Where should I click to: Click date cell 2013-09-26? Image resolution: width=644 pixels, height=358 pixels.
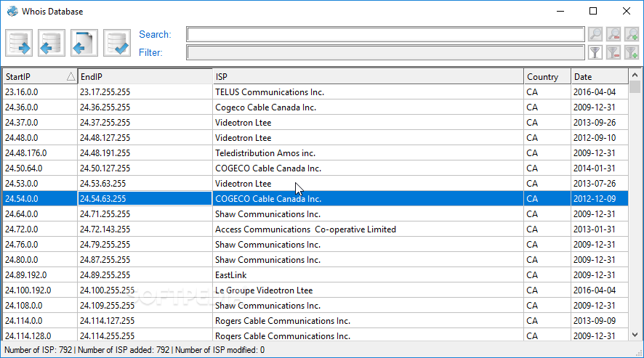600,122
